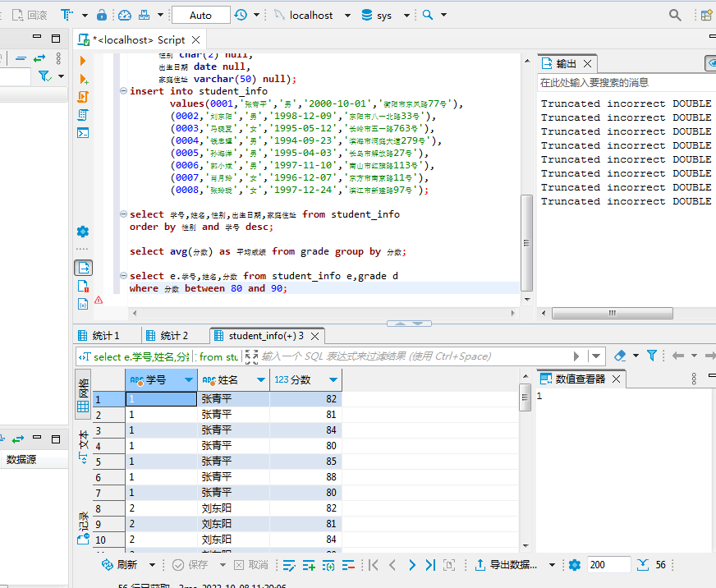Execute SQL statement with the orange arrow
Screen dimensions: 716x588
click(83, 61)
